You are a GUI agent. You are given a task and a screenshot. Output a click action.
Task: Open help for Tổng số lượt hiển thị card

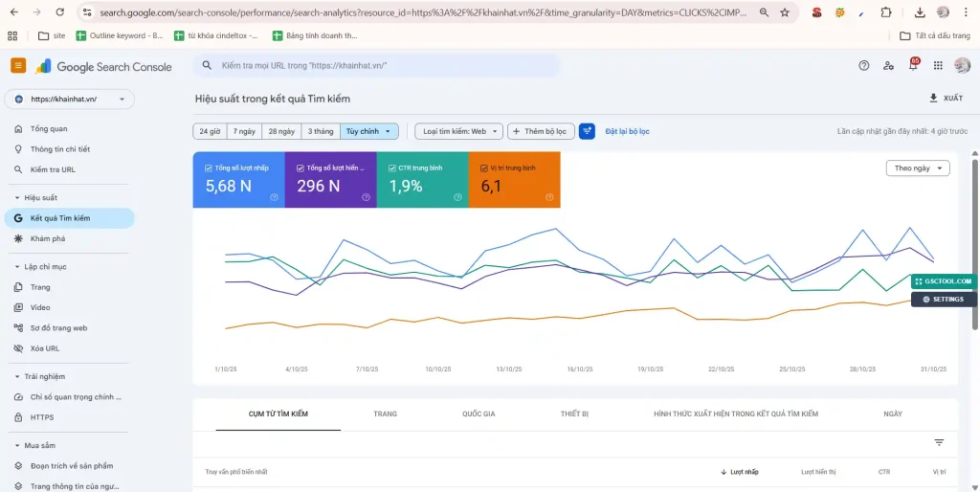point(366,197)
